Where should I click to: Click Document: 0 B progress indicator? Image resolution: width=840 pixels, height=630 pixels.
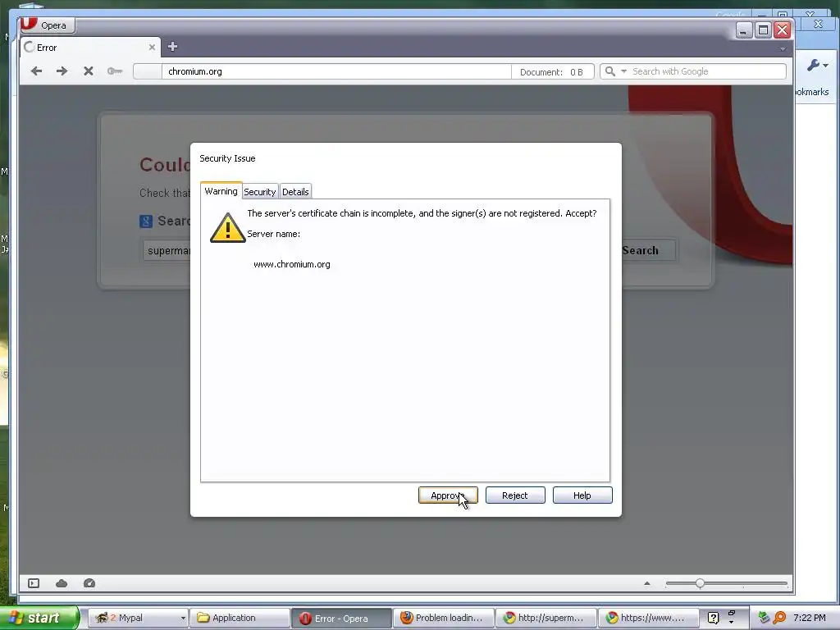552,72
